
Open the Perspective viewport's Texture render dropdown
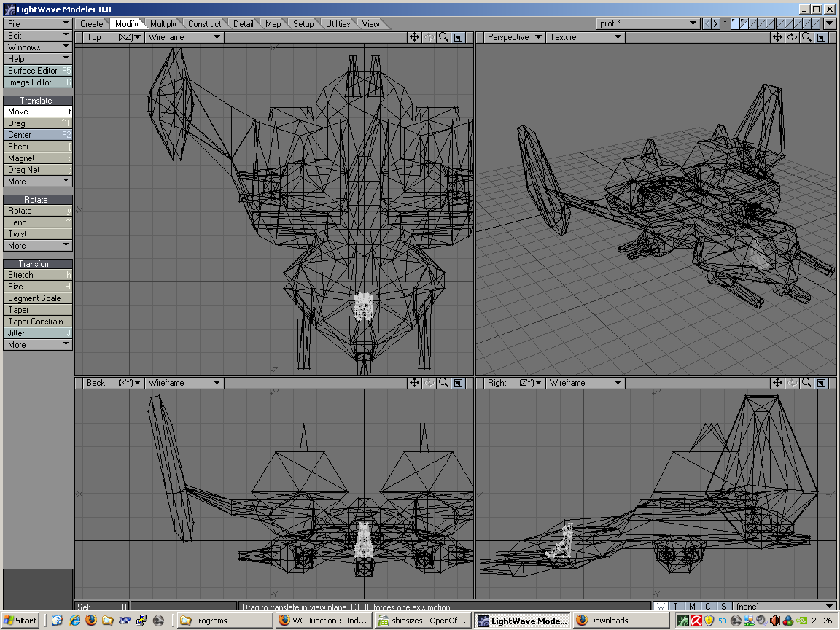[585, 37]
